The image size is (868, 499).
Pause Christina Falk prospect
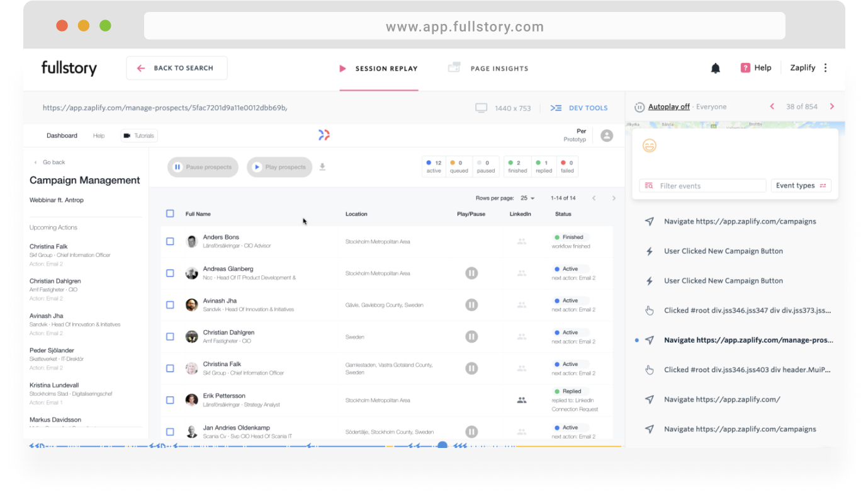[471, 368]
